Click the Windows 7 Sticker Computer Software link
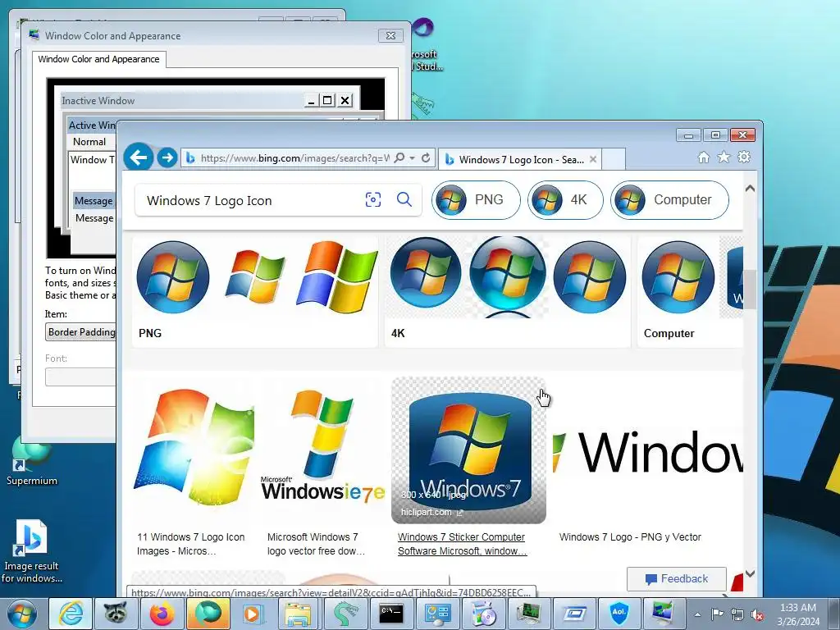This screenshot has height=630, width=840. tap(462, 544)
